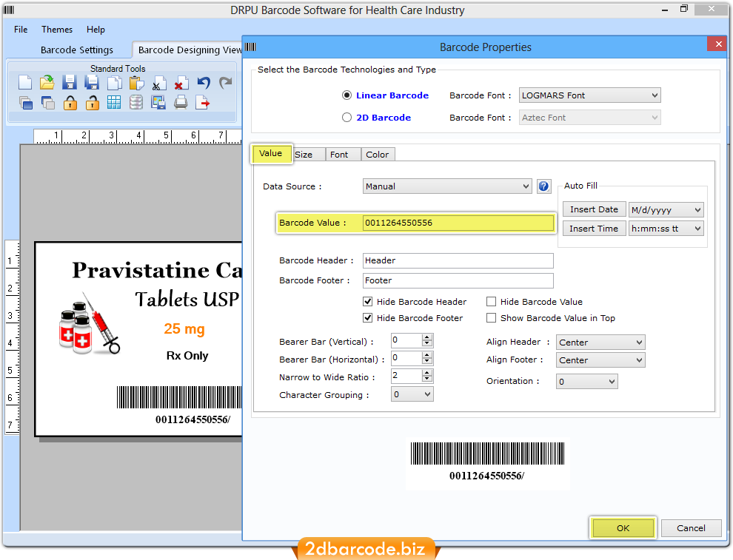This screenshot has height=560, width=733.
Task: Expand the Align Footer dropdown
Action: [x=600, y=360]
